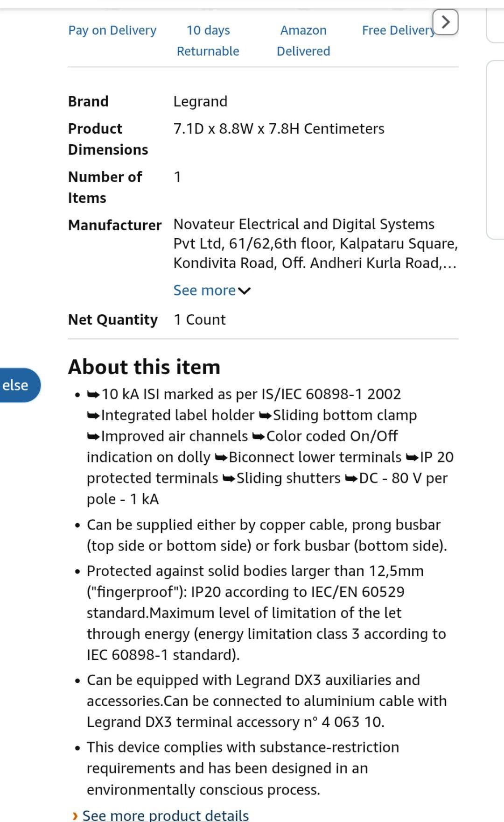Viewport: 504px width, 822px height.
Task: Open Amazon Delivered info
Action: pos(303,41)
